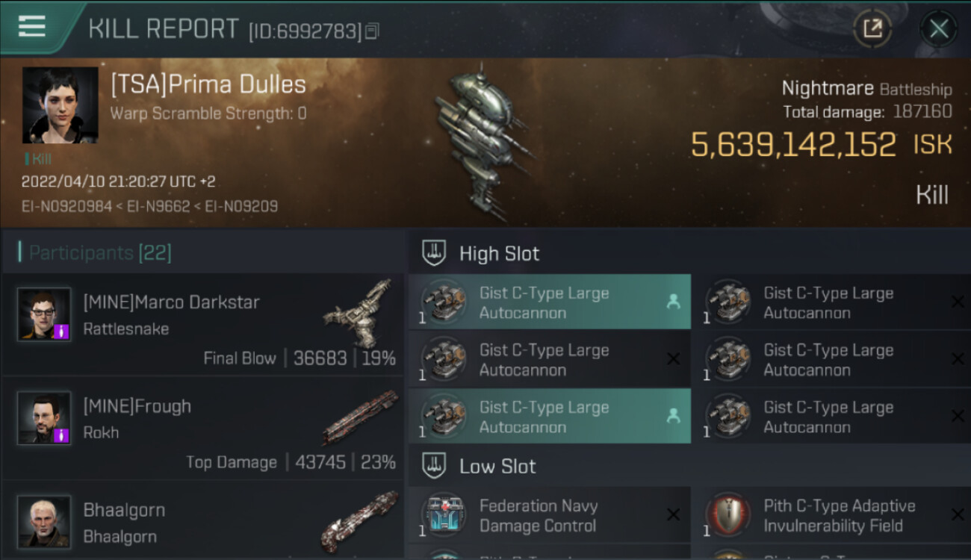Viewport: 971px width, 560px height.
Task: Select Marco Darkstar's info badge icon
Action: (x=62, y=331)
